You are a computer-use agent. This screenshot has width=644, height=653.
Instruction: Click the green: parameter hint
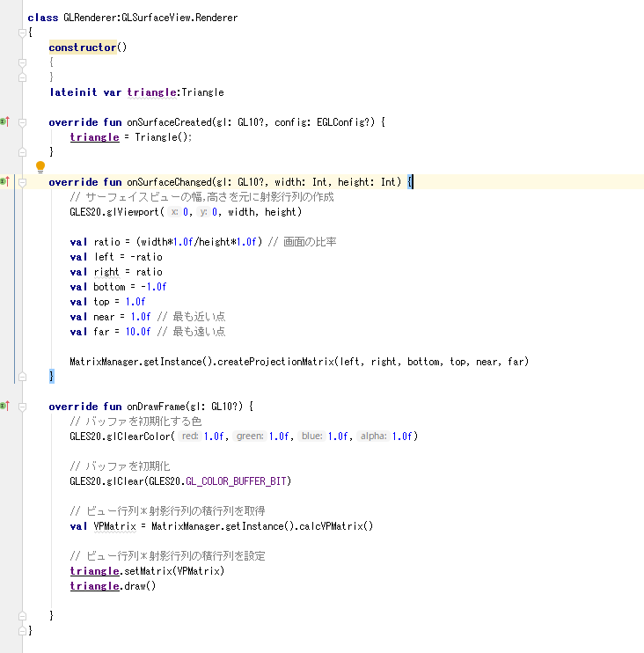[250, 436]
